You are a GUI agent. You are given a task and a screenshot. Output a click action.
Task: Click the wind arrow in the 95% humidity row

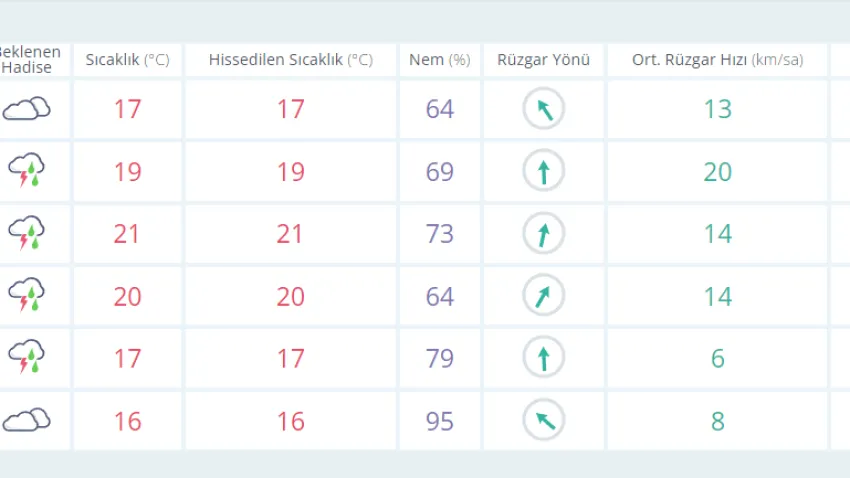[544, 420]
